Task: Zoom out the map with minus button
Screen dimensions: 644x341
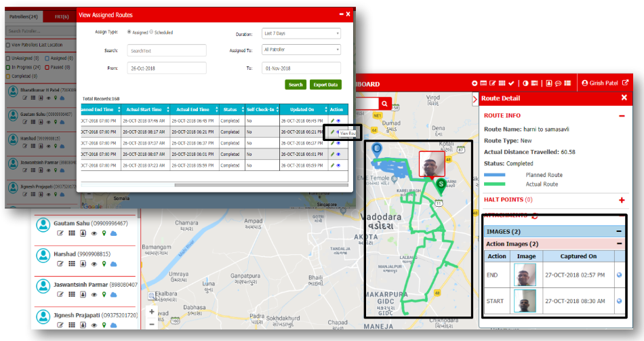Action: click(152, 324)
